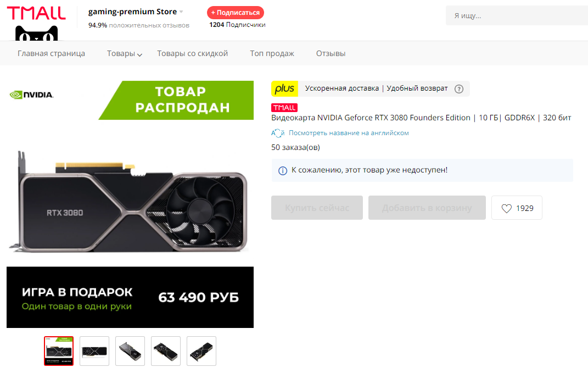Click the Купить сейчас button
This screenshot has height=384, width=588.
[x=317, y=208]
